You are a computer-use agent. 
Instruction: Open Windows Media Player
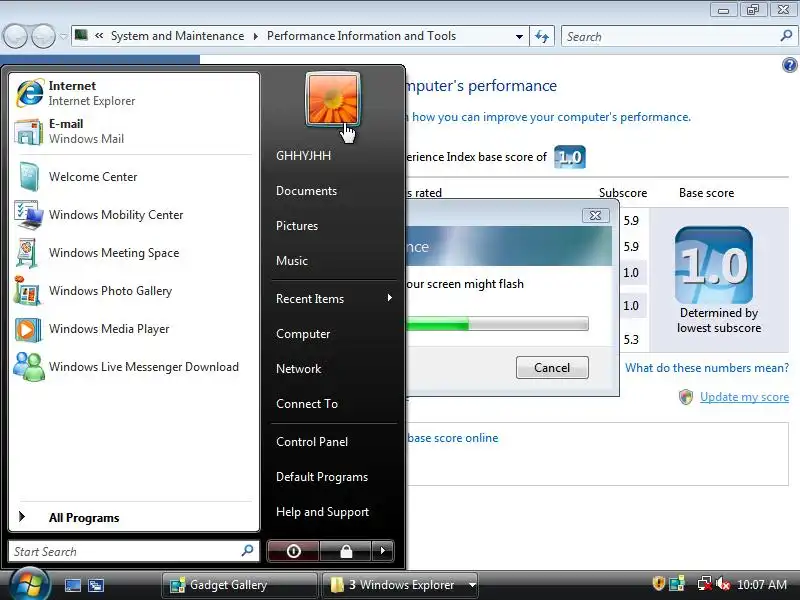coord(134,329)
